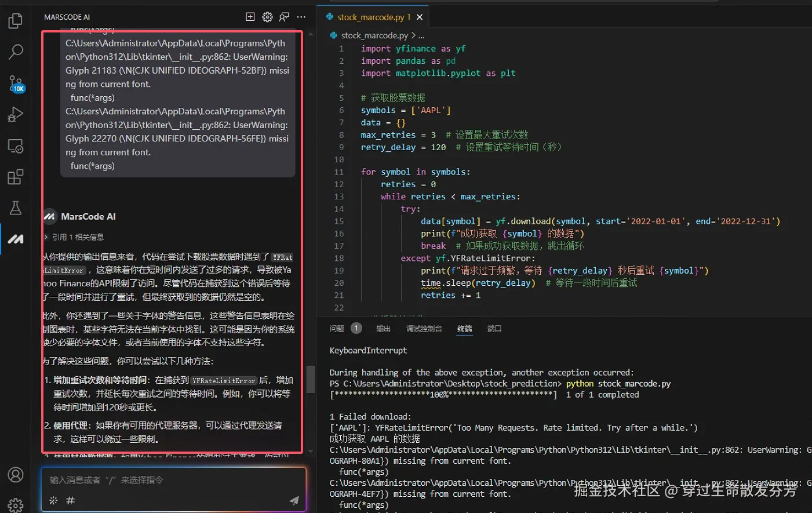
Task: Close the stock_marcode.py tab
Action: (420, 17)
